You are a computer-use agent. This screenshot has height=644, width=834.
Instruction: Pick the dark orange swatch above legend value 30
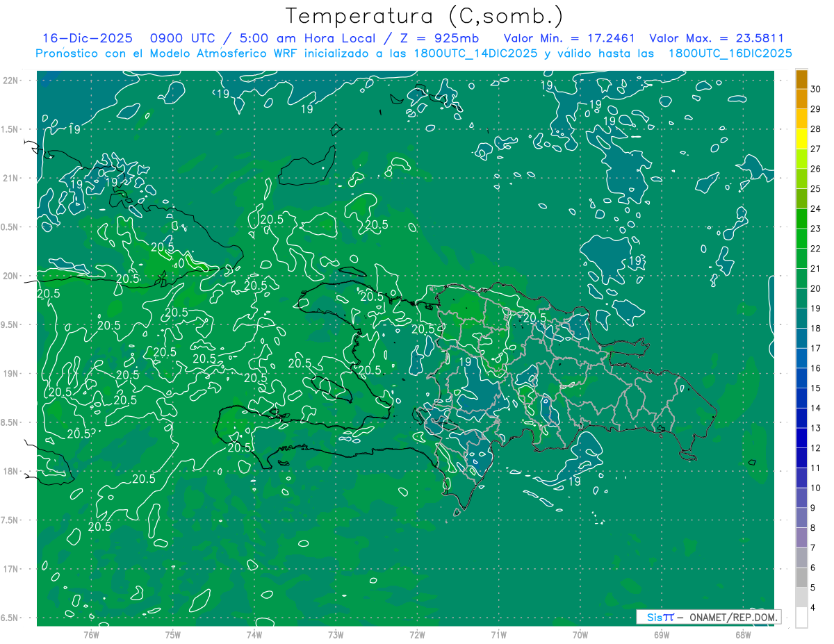[801, 79]
